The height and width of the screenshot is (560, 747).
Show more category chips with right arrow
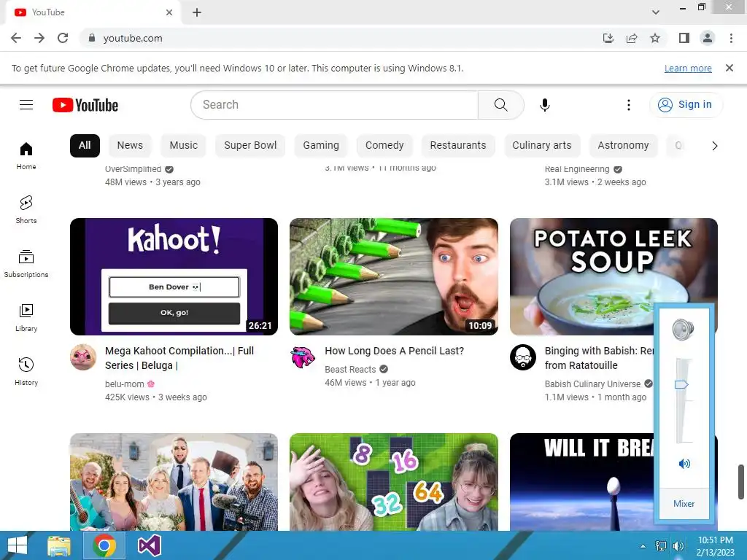coord(714,146)
